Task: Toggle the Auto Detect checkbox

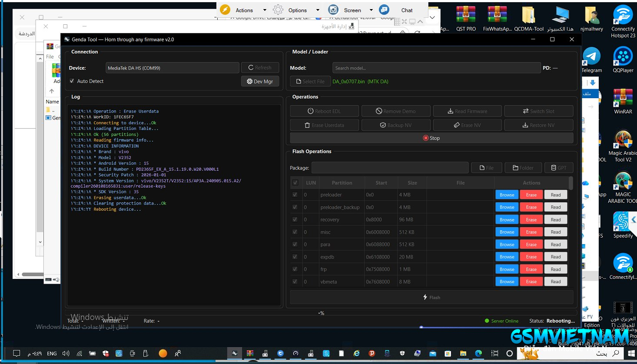Action: pos(72,81)
